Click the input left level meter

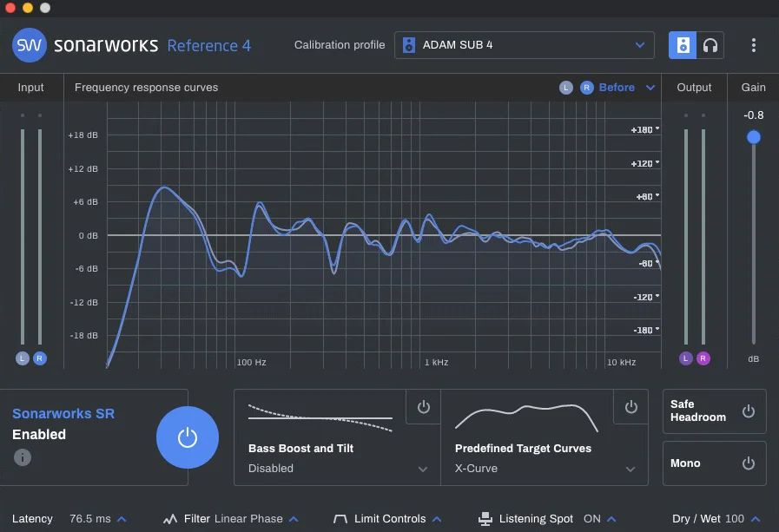coord(23,237)
